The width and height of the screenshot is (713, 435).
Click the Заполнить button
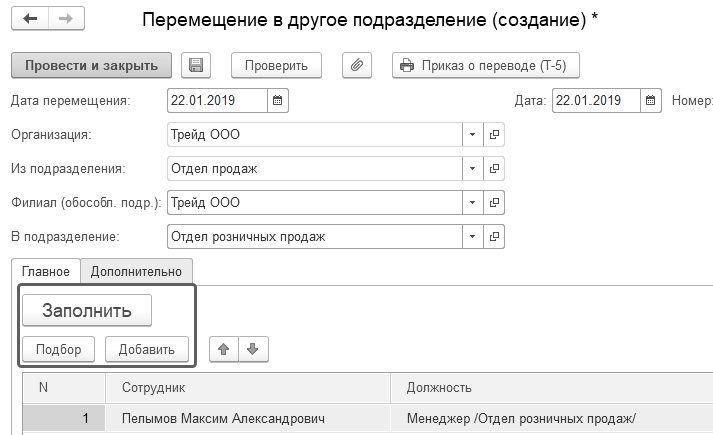[x=86, y=310]
